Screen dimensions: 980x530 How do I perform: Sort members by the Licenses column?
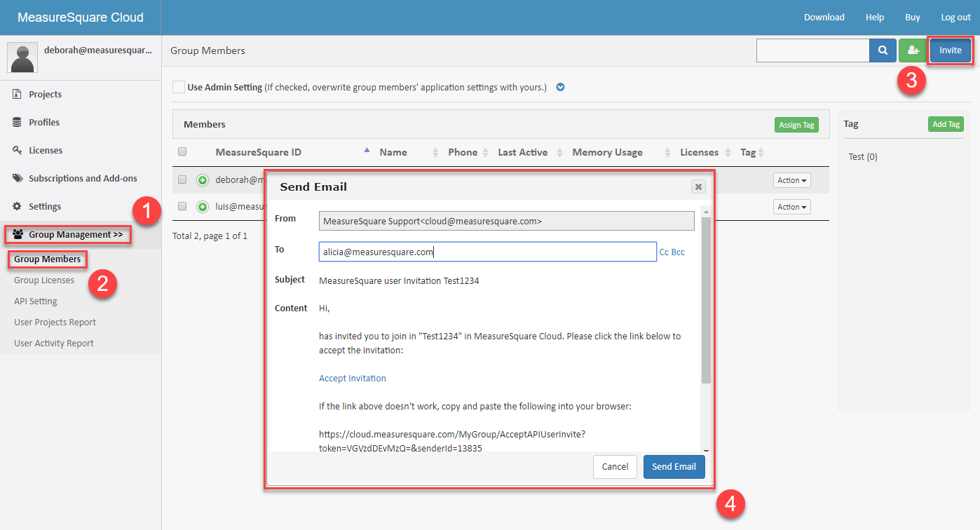(x=699, y=152)
